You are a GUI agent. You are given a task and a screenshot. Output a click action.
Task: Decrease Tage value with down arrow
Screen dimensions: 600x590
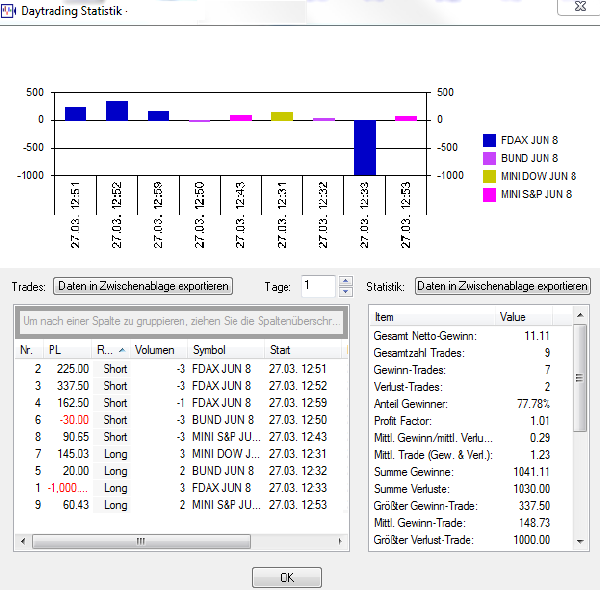[x=346, y=292]
